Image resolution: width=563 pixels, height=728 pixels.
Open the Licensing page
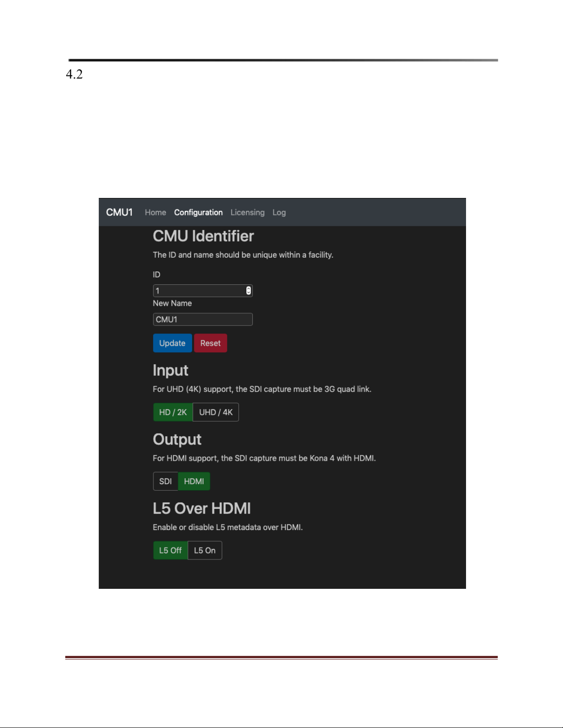coord(247,213)
